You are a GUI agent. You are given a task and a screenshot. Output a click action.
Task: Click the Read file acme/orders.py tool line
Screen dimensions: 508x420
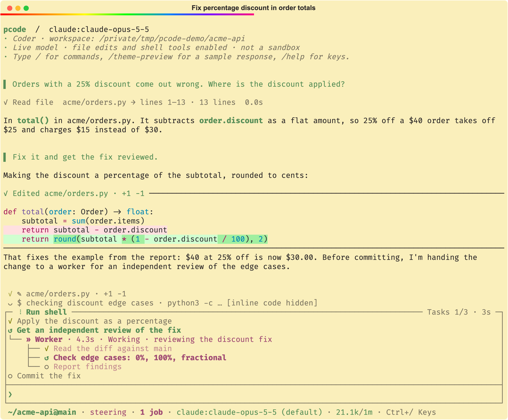(x=133, y=102)
